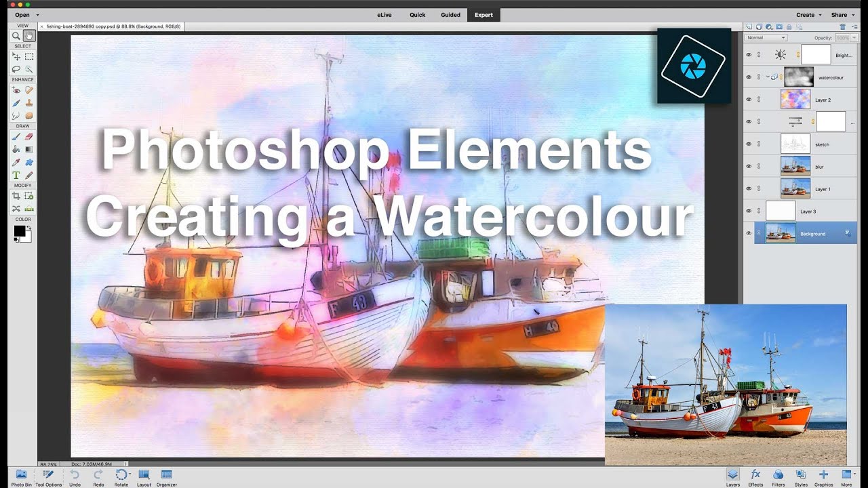Select the Crop tool
The height and width of the screenshot is (488, 868).
coord(16,196)
